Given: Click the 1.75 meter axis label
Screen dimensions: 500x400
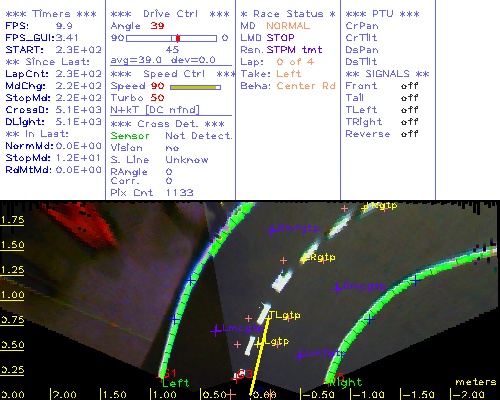Looking at the screenshot, I should (x=12, y=220).
